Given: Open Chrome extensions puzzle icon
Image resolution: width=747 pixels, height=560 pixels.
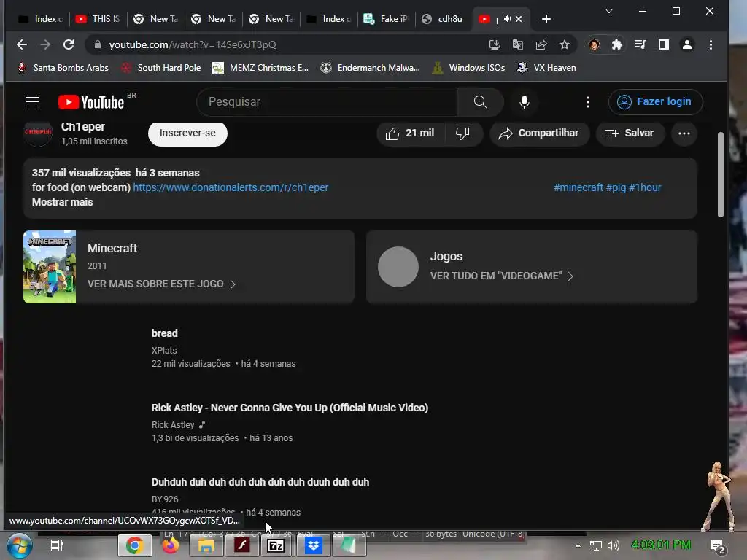Looking at the screenshot, I should point(617,44).
